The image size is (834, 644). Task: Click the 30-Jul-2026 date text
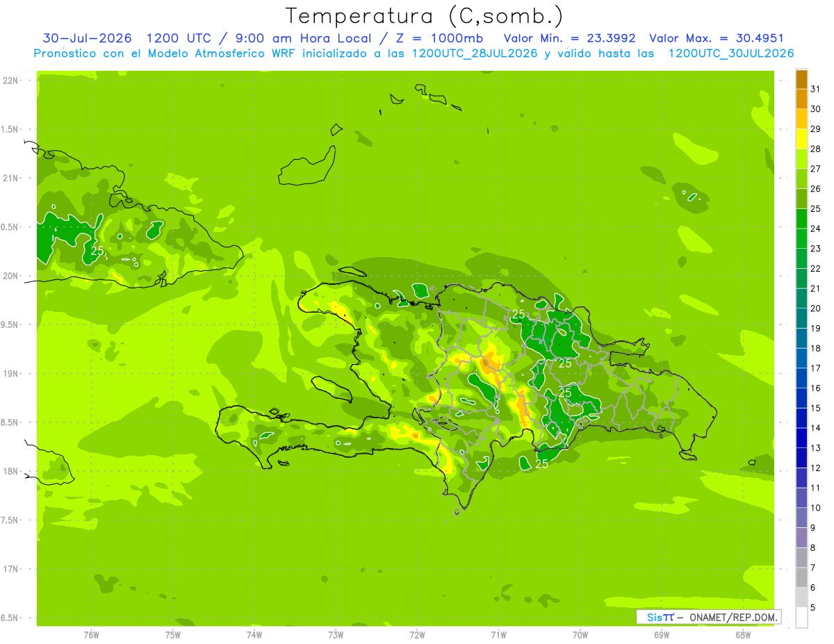(x=88, y=38)
